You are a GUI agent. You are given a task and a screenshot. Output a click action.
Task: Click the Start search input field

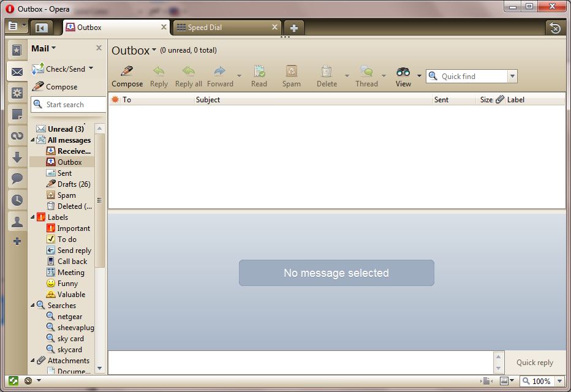pyautogui.click(x=69, y=105)
